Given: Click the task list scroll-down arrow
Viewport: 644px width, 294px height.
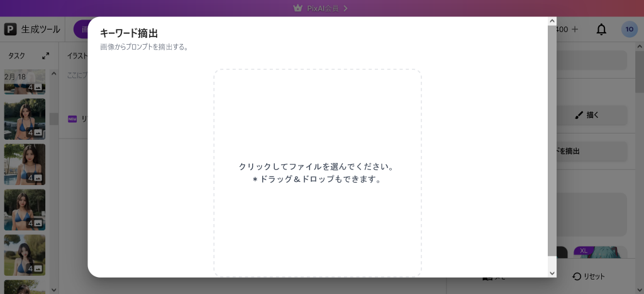Looking at the screenshot, I should 53,289.
